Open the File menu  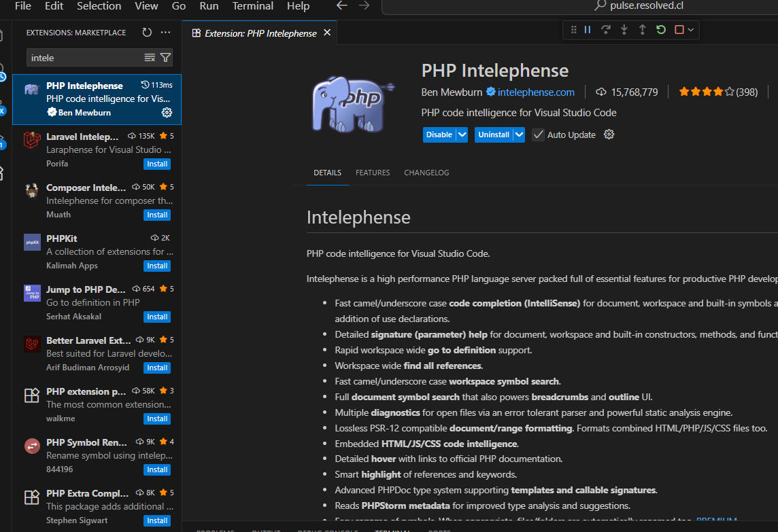[x=23, y=6]
